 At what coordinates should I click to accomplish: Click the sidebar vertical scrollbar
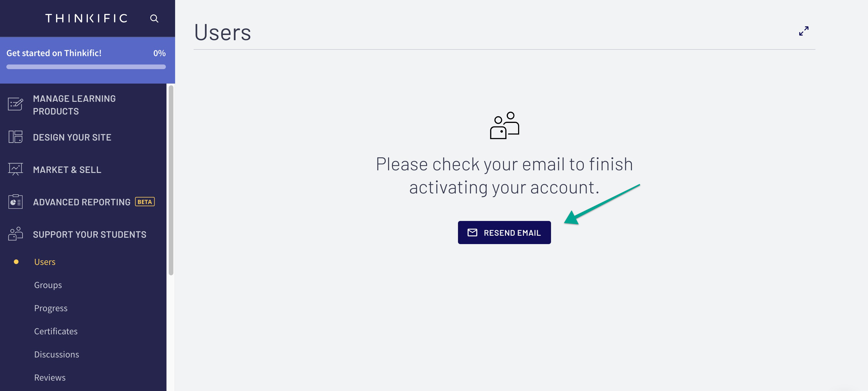point(171,180)
